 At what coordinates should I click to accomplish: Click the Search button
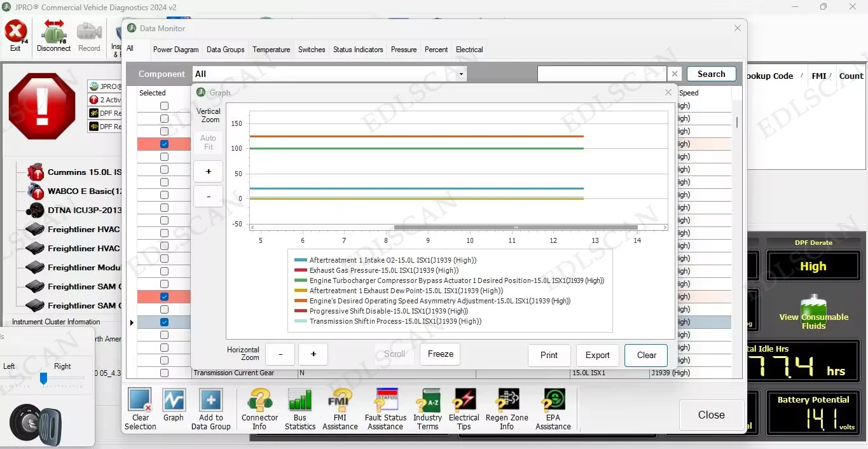(712, 74)
